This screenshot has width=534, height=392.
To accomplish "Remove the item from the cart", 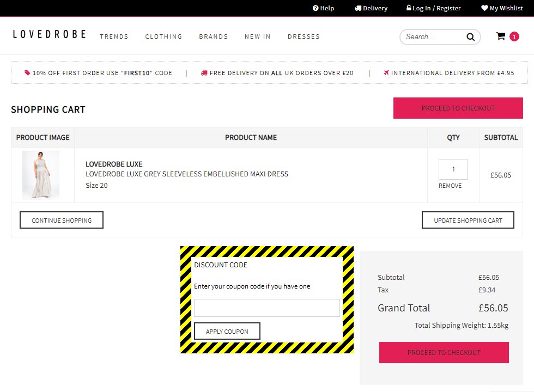I will [450, 186].
